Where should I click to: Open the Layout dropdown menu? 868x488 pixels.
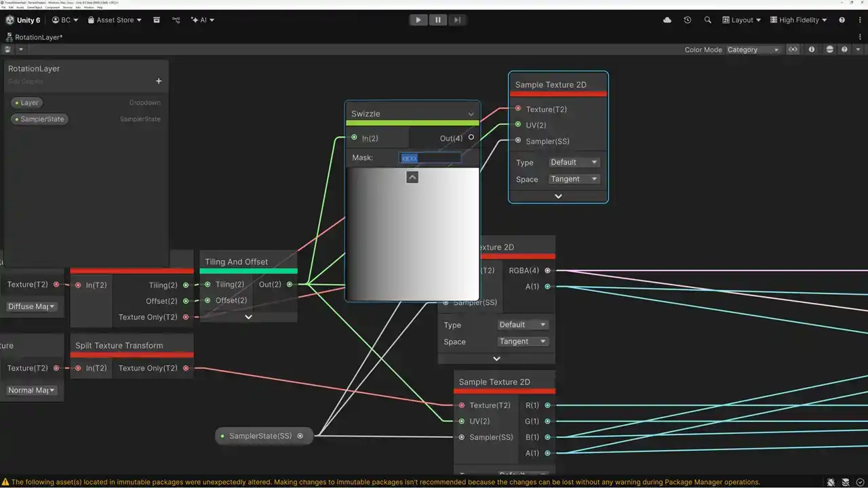click(x=741, y=20)
